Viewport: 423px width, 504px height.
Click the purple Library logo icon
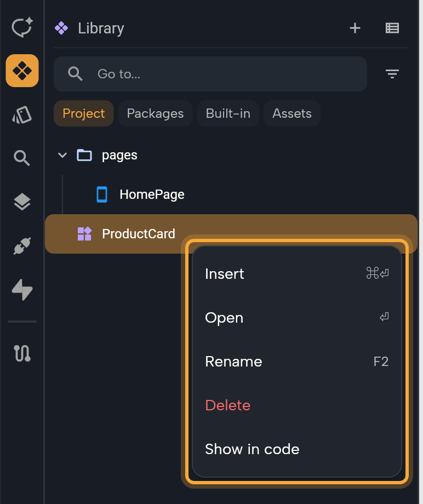pos(61,28)
